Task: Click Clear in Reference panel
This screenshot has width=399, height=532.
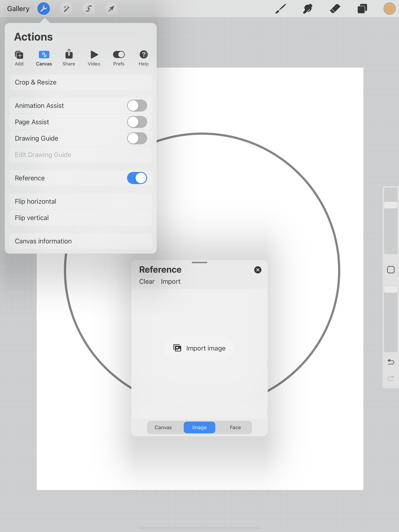Action: pos(147,281)
